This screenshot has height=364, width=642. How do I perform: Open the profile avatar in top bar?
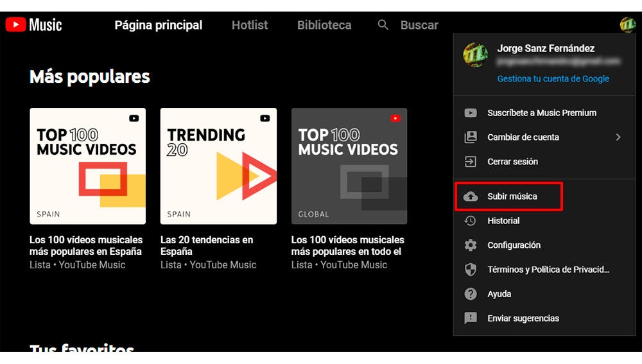pyautogui.click(x=627, y=24)
